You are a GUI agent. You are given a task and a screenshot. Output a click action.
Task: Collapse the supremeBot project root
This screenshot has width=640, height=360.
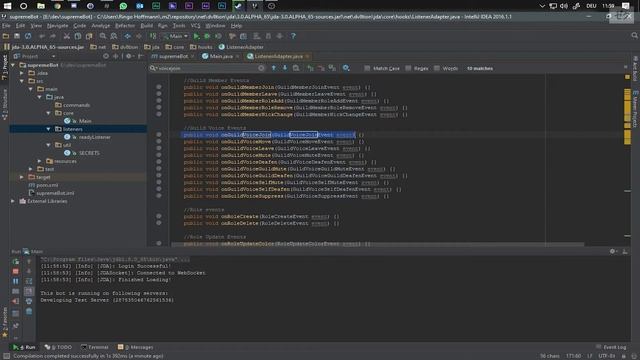[13, 65]
